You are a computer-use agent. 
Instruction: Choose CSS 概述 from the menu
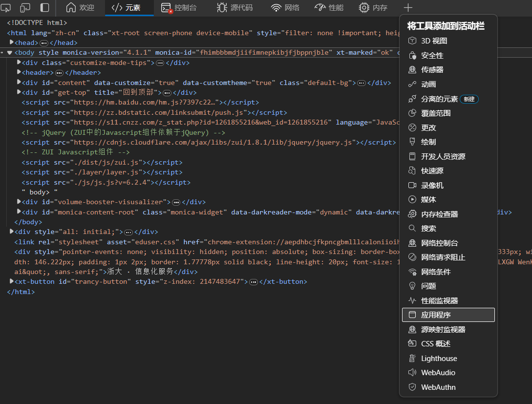tap(448, 343)
